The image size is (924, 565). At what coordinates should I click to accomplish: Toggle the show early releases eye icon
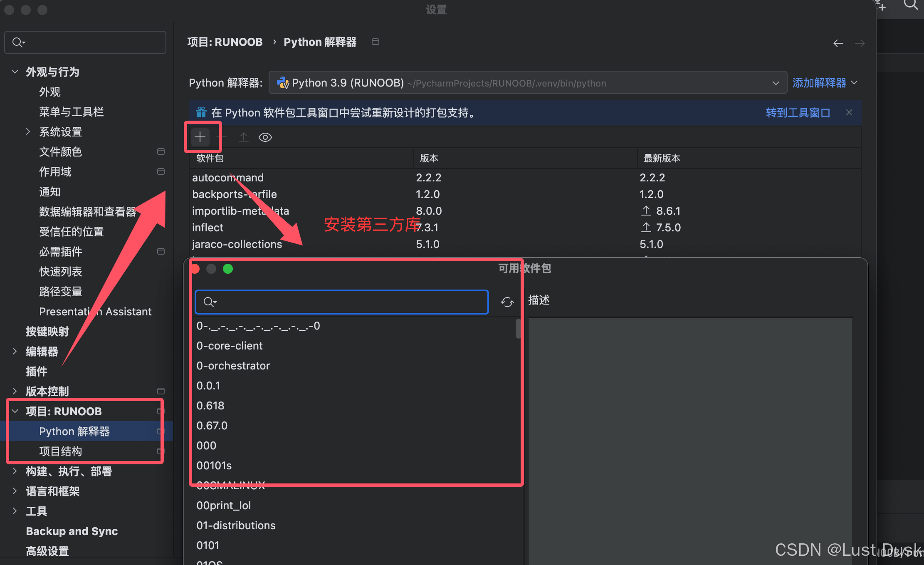coord(265,137)
